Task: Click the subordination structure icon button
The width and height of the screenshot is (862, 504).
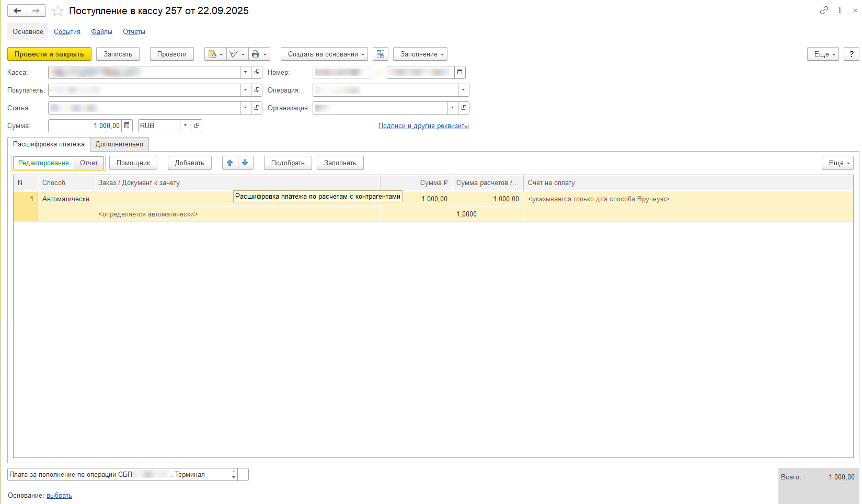Action: click(x=381, y=54)
